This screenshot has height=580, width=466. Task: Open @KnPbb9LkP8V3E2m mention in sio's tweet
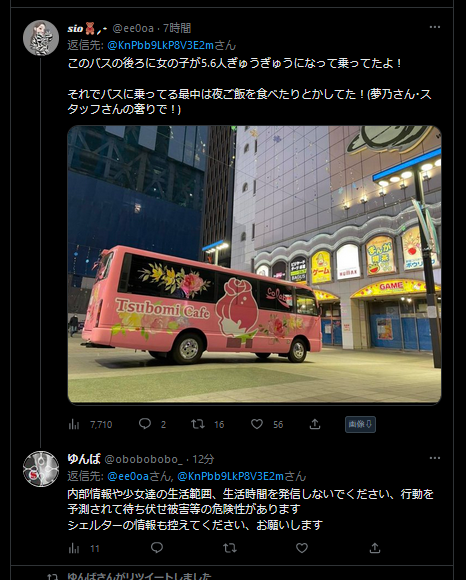161,45
